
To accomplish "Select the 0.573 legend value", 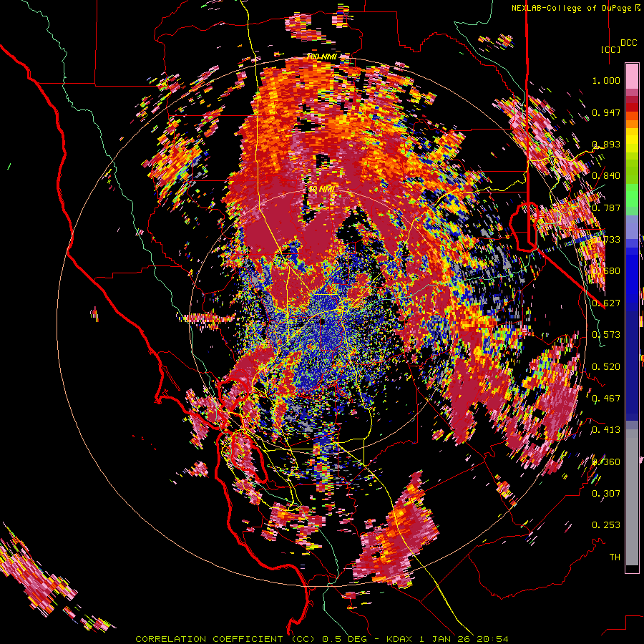I will [606, 335].
